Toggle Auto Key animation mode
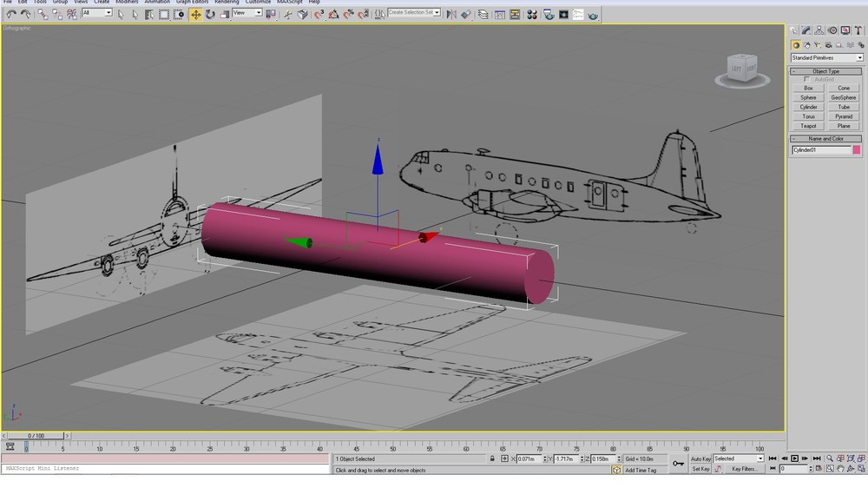Screen dimensions: 868x488 700,458
